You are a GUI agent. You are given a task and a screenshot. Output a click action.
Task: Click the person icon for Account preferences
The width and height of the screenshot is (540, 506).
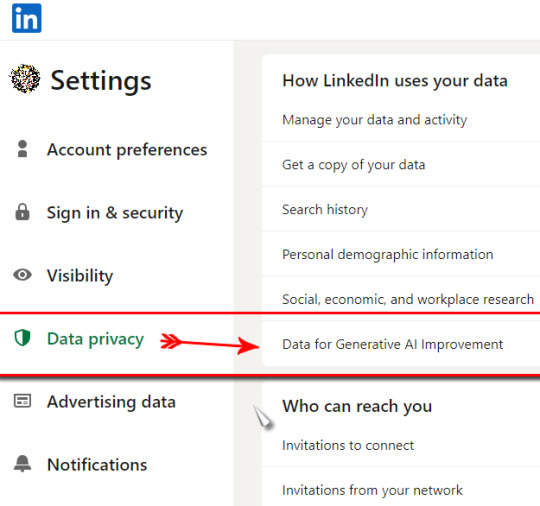tap(22, 149)
